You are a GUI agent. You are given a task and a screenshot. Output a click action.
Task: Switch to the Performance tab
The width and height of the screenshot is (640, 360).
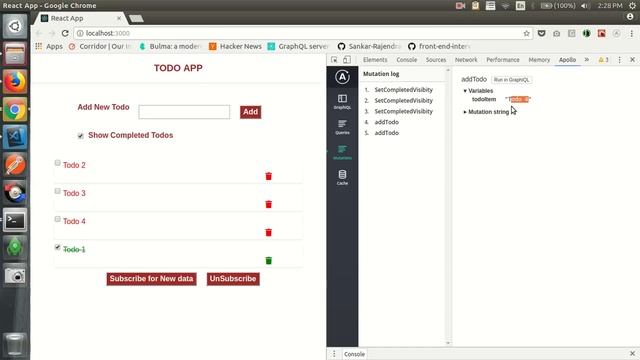[x=503, y=60]
